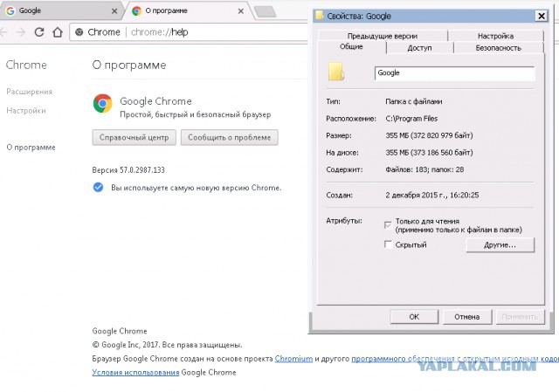This screenshot has height=392, width=559.
Task: Open the open-source software link
Action: (455, 359)
